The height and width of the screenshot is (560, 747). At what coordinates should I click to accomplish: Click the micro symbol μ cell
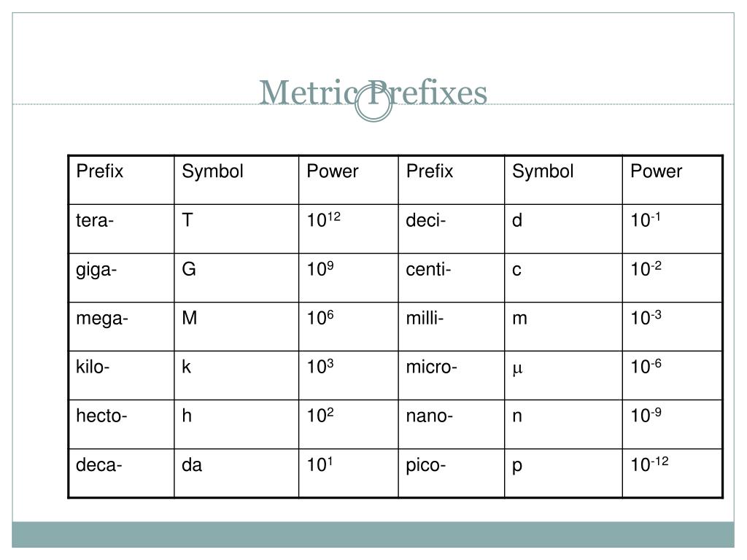pyautogui.click(x=563, y=376)
